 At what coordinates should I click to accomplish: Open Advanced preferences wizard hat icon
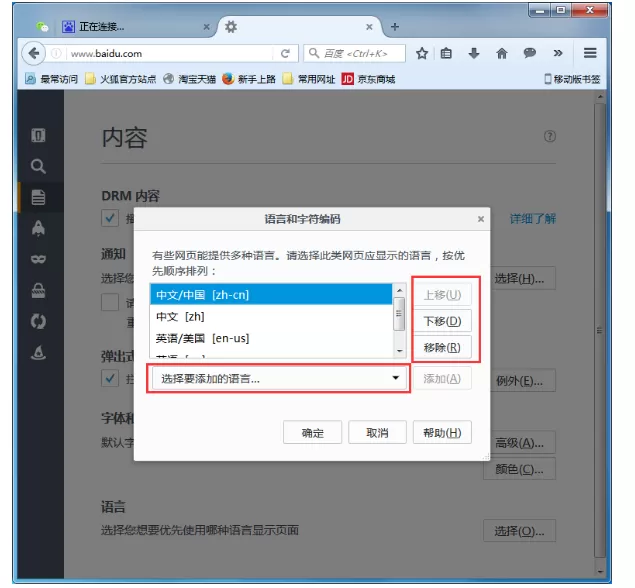coord(38,352)
